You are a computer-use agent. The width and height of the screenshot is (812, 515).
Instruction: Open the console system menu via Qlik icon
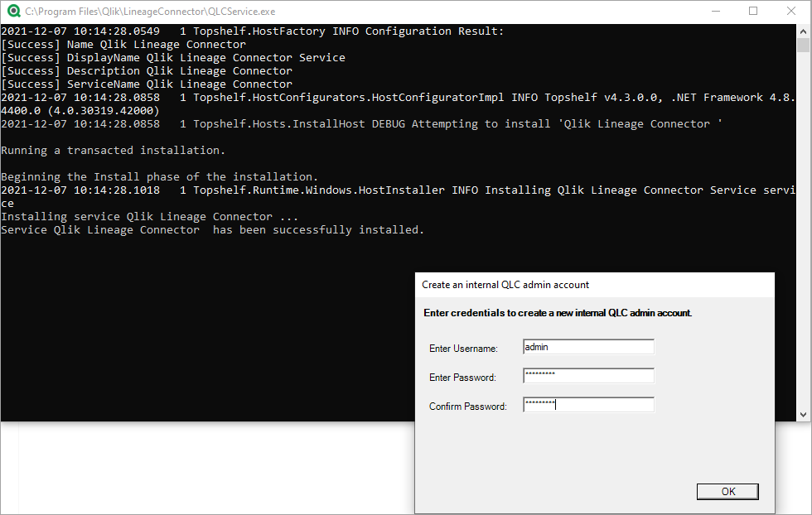coord(12,11)
